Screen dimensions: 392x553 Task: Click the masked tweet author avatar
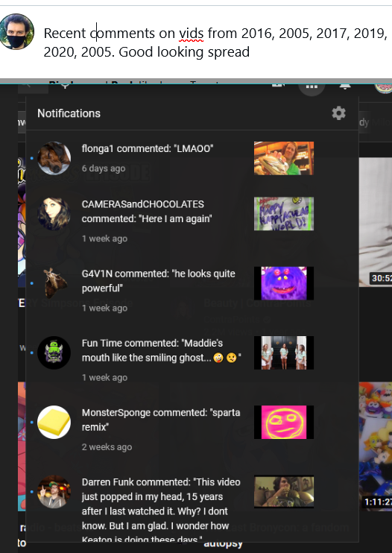(16, 32)
